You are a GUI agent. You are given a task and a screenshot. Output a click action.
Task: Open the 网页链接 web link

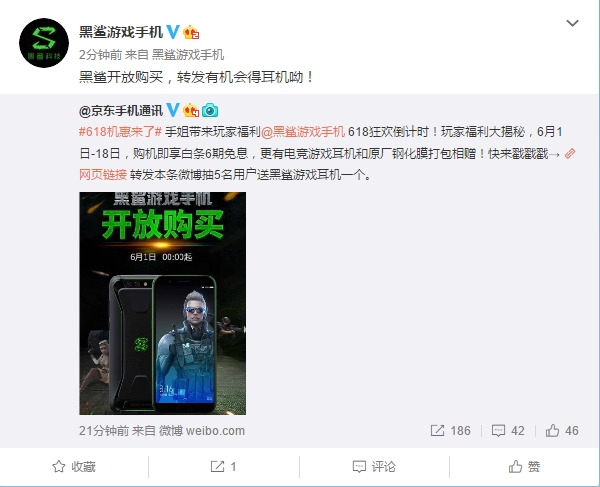103,175
